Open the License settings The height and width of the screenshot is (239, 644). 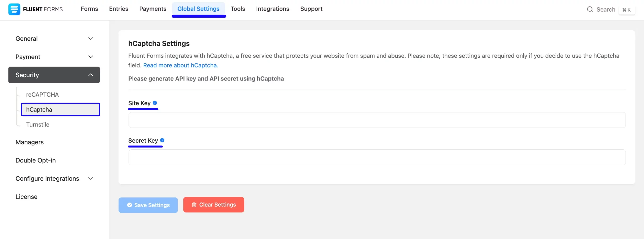(x=26, y=197)
